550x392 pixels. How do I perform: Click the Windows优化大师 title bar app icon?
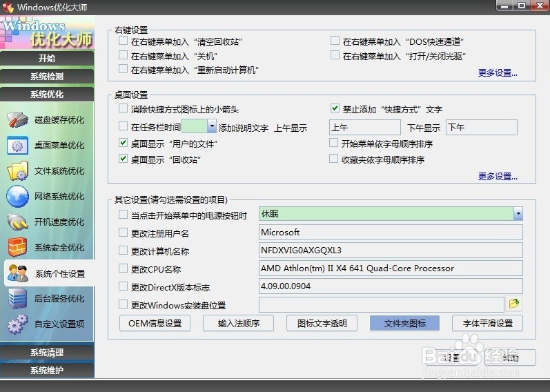pyautogui.click(x=8, y=7)
